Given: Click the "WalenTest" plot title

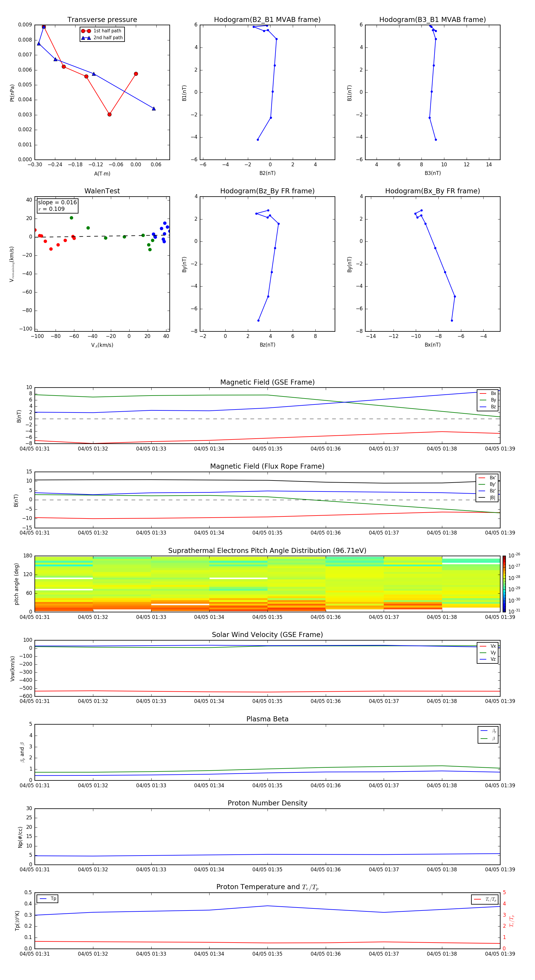Looking at the screenshot, I should (102, 191).
